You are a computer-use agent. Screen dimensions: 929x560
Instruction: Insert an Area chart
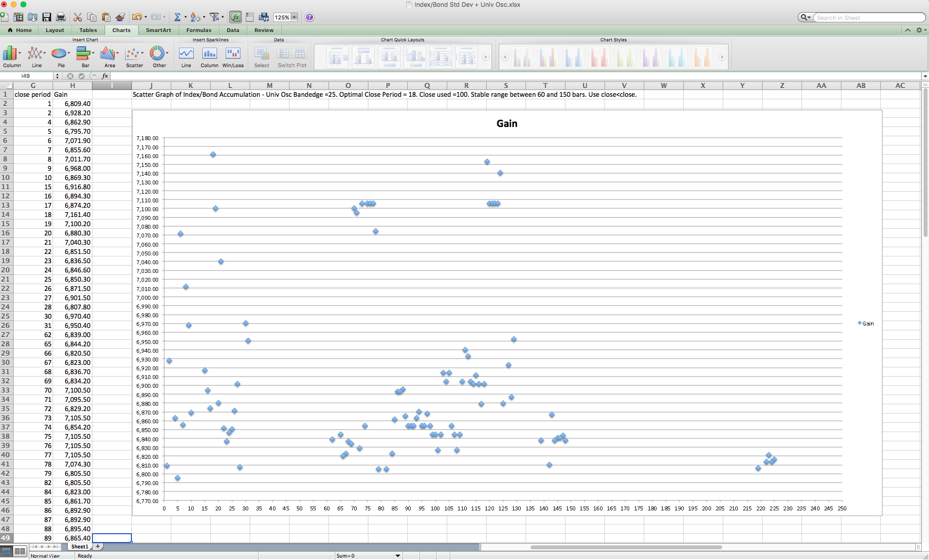click(x=109, y=57)
